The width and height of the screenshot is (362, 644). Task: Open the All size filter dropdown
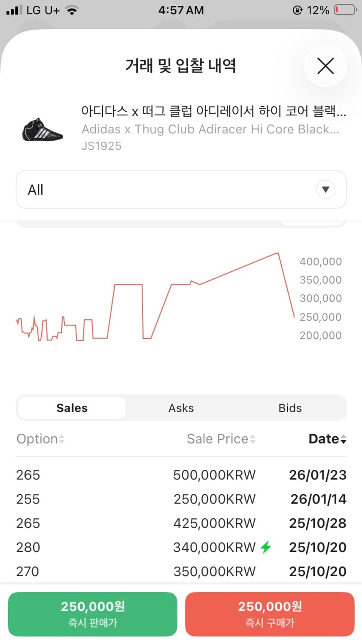[x=172, y=190]
